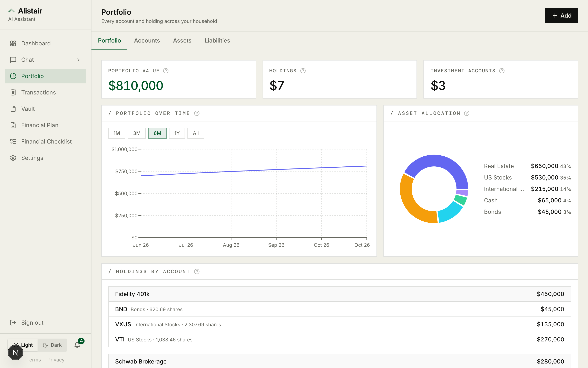Click the round N avatar badge
This screenshot has width=588, height=368.
point(15,352)
